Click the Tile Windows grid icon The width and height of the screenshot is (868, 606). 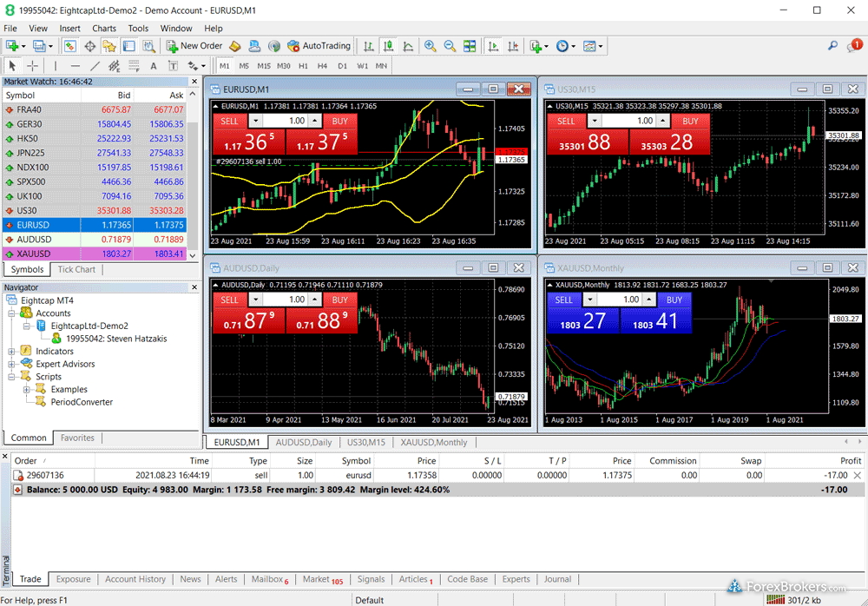[470, 46]
